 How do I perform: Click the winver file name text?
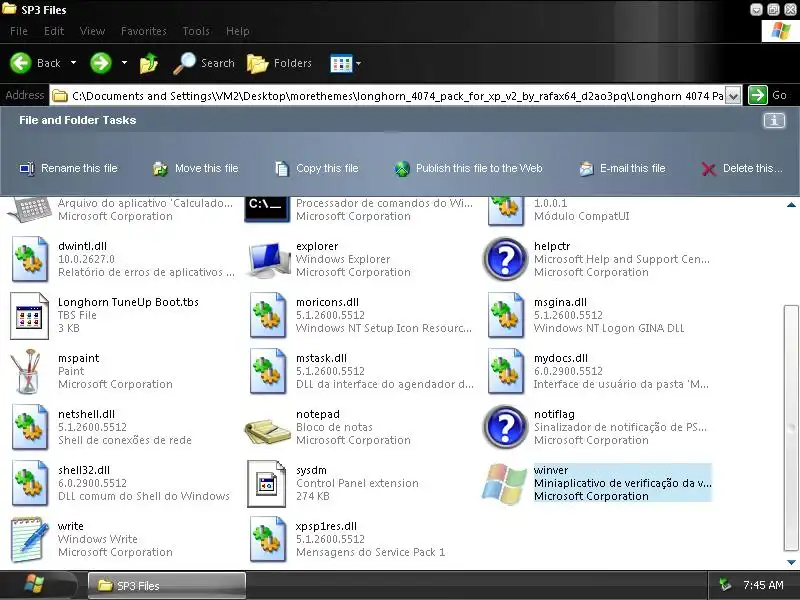551,470
